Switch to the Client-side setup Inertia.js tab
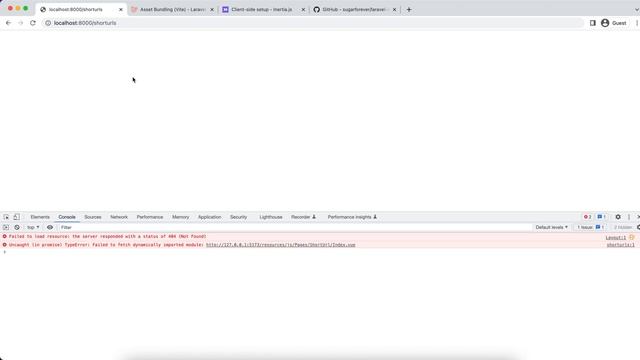640x360 pixels. click(261, 9)
